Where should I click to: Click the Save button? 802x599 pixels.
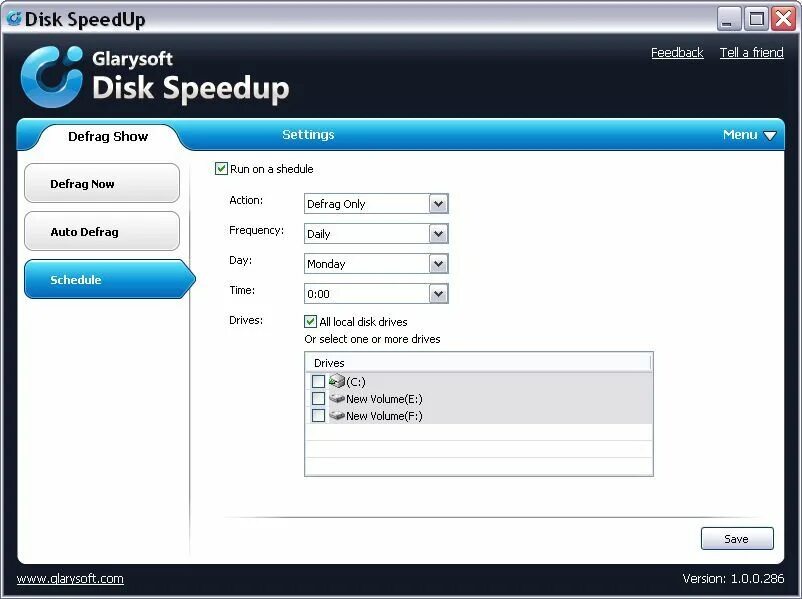coord(737,539)
